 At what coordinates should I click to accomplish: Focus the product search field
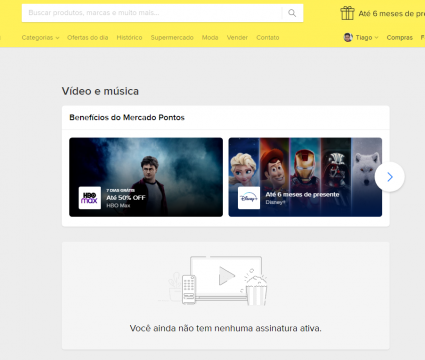pyautogui.click(x=152, y=13)
